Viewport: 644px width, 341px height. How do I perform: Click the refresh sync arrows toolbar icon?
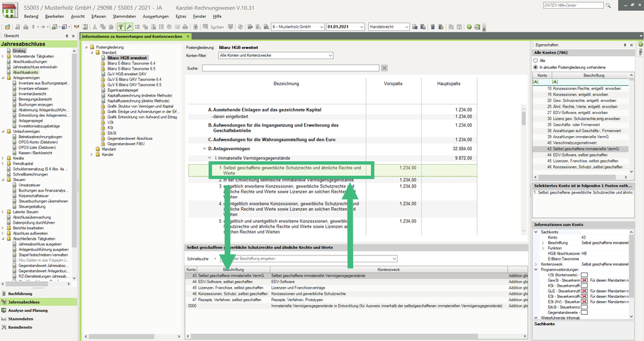click(240, 26)
